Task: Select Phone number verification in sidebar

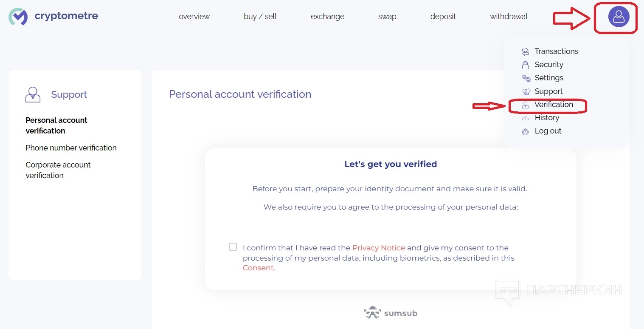Action: coord(71,148)
